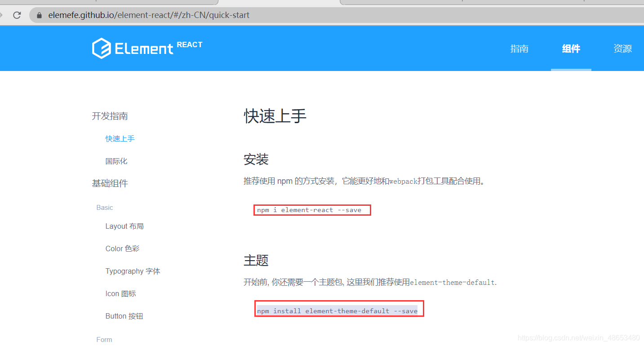This screenshot has width=644, height=346.
Task: Click the Basic group label
Action: [x=105, y=208]
